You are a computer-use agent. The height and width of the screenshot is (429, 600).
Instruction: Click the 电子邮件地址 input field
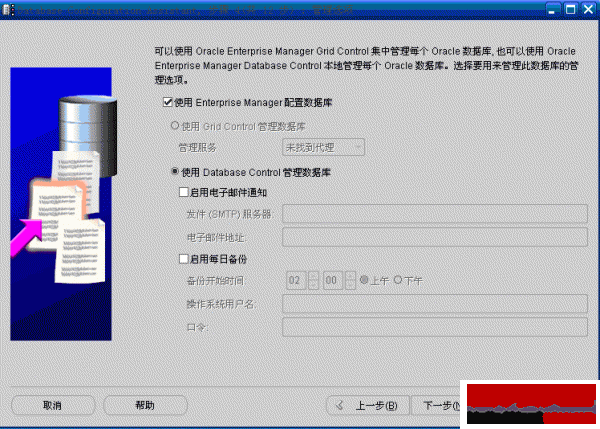pos(435,237)
